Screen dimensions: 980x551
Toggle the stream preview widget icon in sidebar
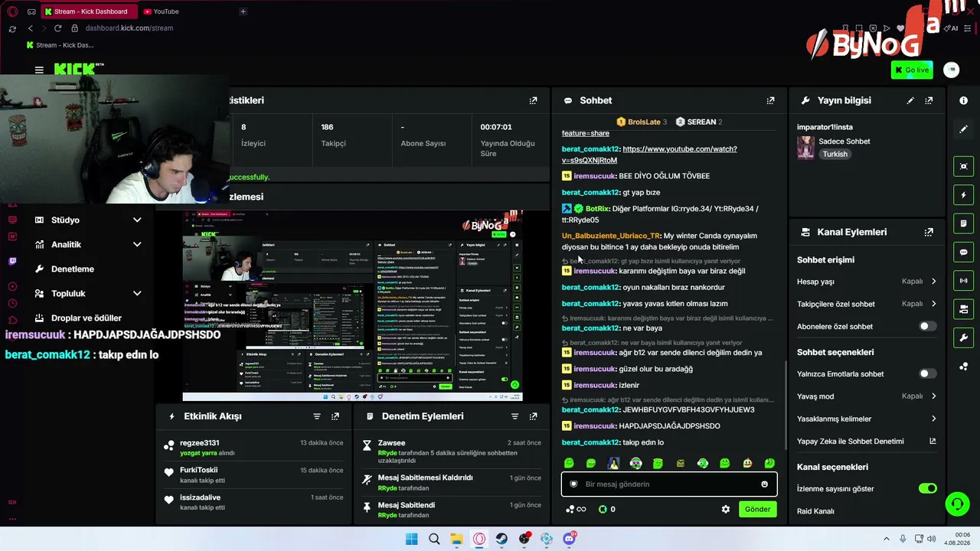pos(963,166)
